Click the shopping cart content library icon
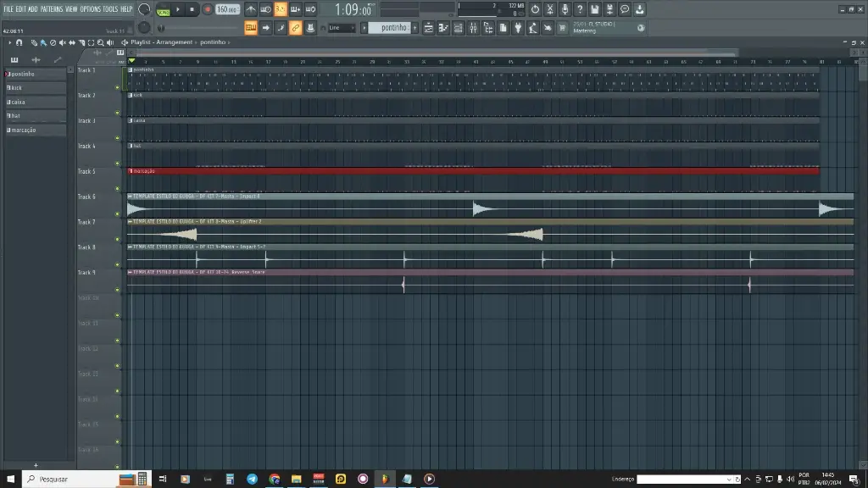Screen dimensions: 868x488 (x=563, y=28)
